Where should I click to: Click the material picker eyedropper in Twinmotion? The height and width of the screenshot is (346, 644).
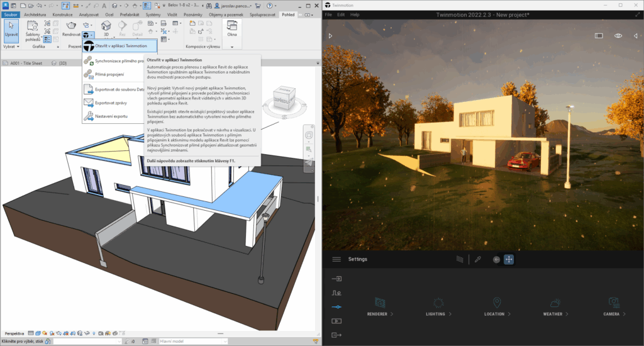pos(478,259)
